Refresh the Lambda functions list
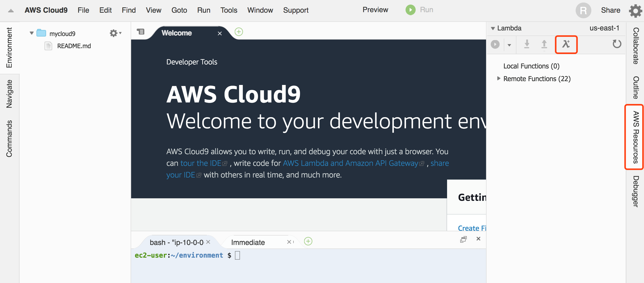The image size is (644, 283). click(x=617, y=44)
